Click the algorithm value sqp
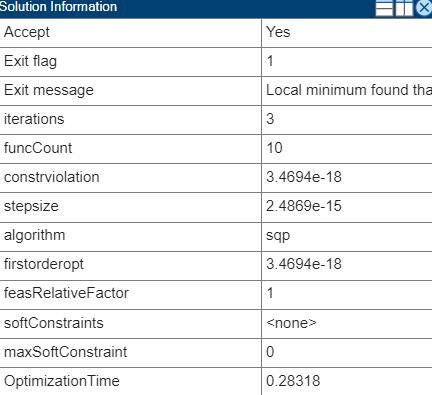Image resolution: width=432 pixels, height=395 pixels. coord(278,236)
